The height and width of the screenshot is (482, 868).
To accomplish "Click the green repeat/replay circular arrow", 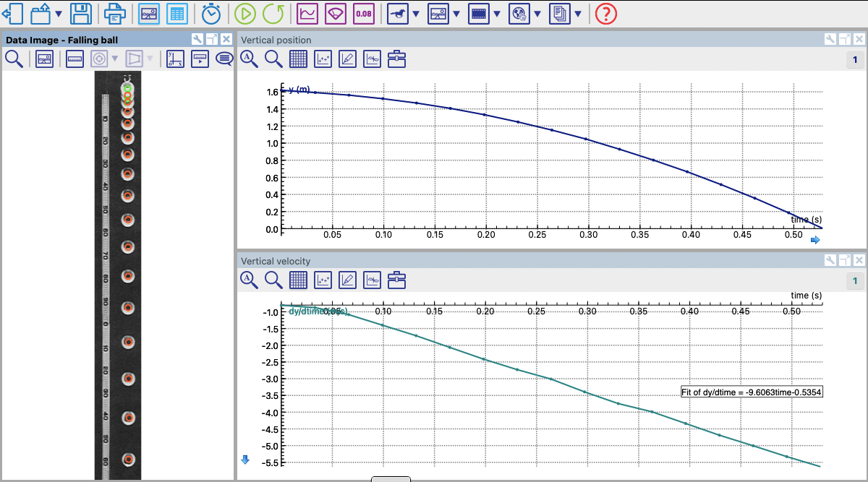I will tap(273, 14).
